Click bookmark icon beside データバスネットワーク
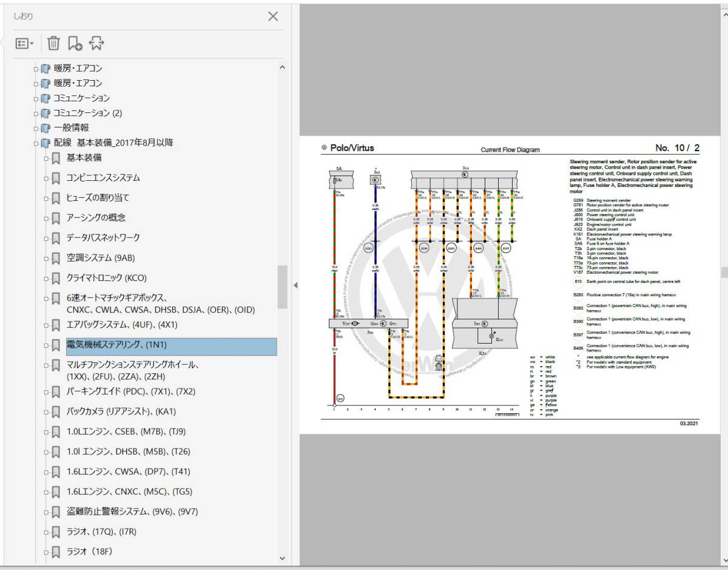Screen dimensions: 728x570 [x=56, y=238]
